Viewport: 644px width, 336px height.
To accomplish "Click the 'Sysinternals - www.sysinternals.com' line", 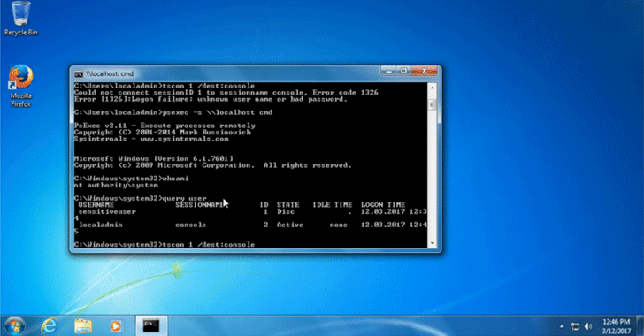I will (151, 139).
